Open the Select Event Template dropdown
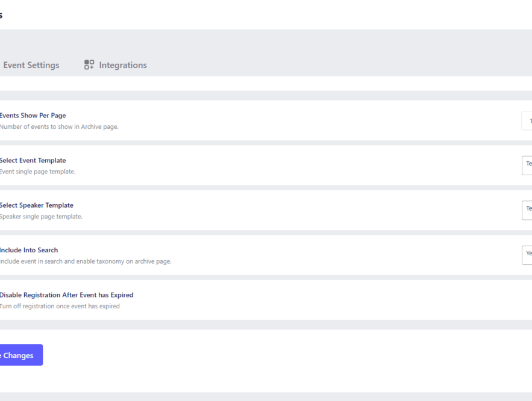Image resolution: width=532 pixels, height=401 pixels. point(527,165)
